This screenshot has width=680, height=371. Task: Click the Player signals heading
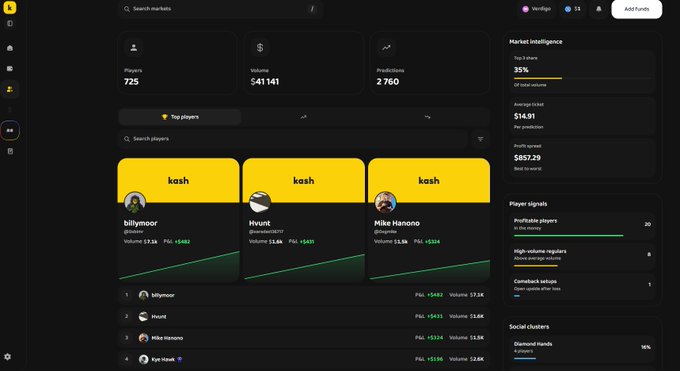[528, 204]
